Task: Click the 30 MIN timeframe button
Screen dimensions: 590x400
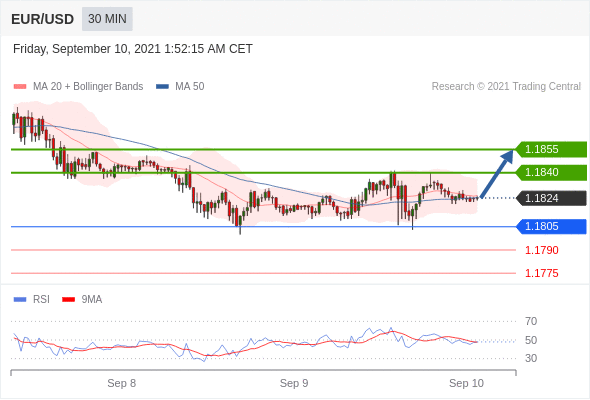Action: point(107,19)
